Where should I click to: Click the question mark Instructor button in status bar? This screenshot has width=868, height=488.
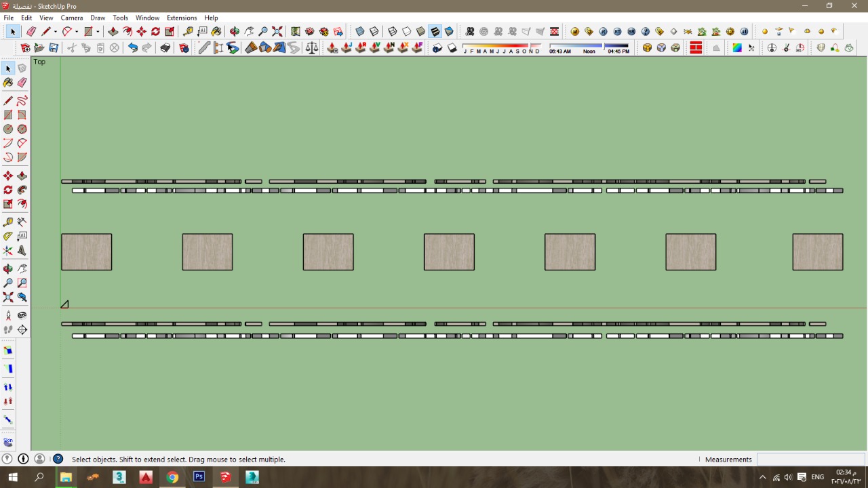[x=58, y=460]
